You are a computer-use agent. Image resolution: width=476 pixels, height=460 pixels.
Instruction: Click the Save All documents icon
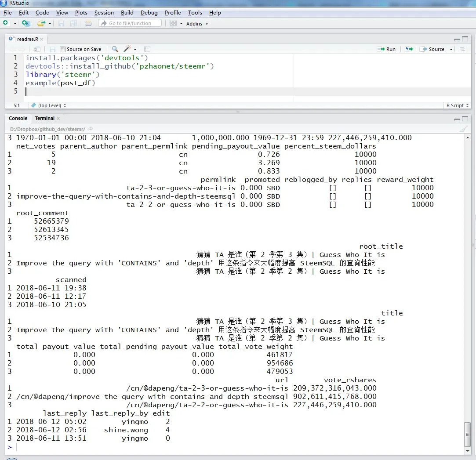(73, 23)
